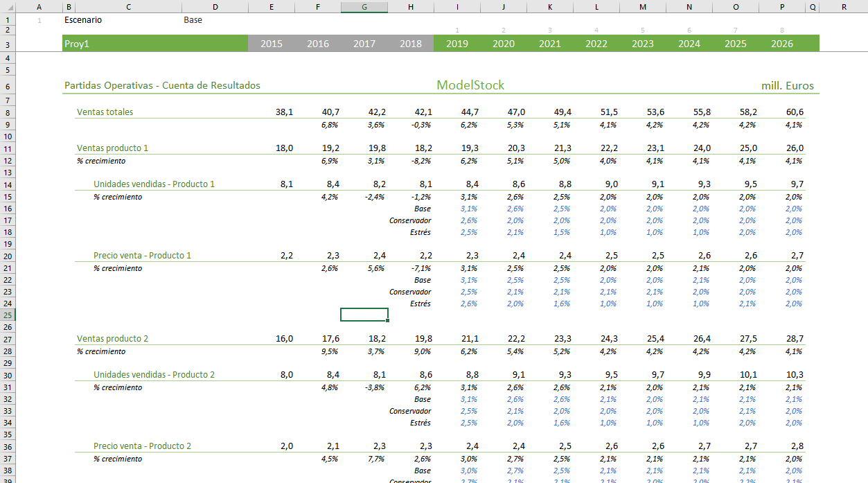Screen dimensions: 868x483
Task: Click row 27 header number
Action: tap(7, 339)
